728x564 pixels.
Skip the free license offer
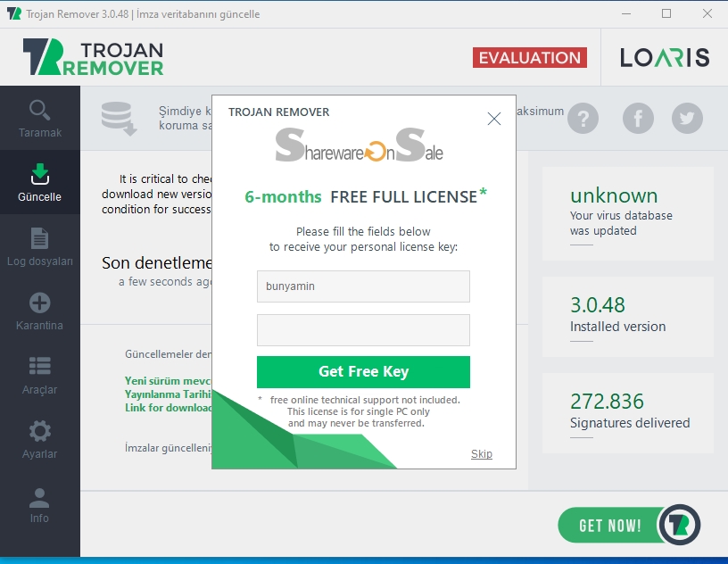point(482,454)
